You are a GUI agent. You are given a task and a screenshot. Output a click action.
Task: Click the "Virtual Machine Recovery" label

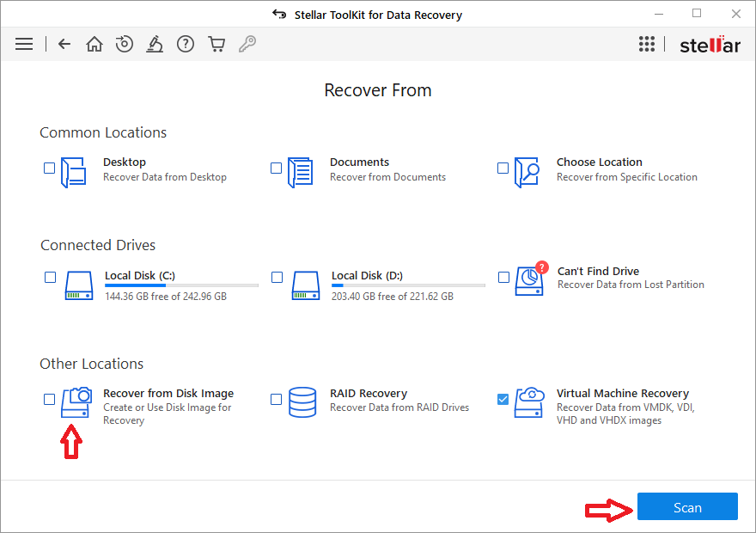click(623, 394)
